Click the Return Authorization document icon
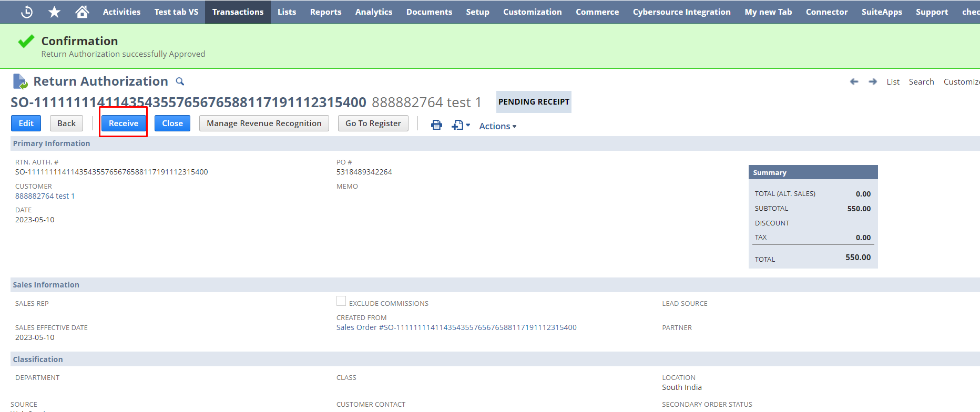 coord(20,81)
